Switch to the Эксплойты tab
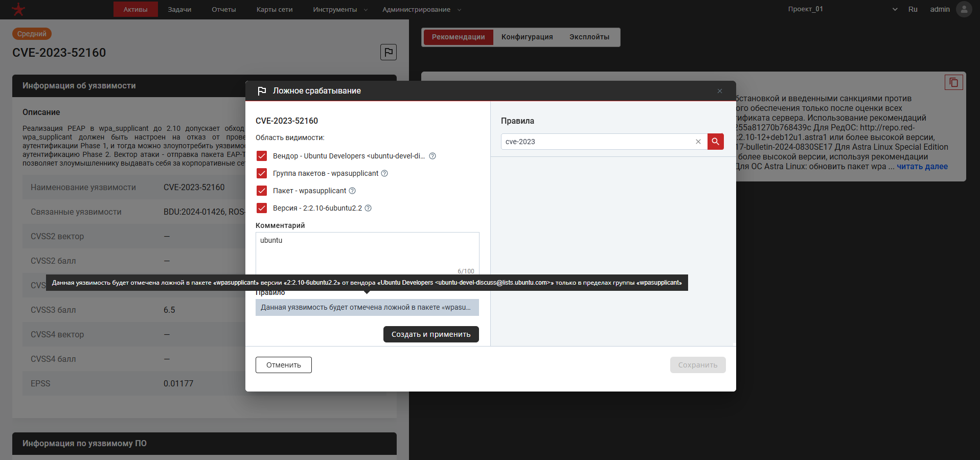This screenshot has width=980, height=460. click(589, 37)
